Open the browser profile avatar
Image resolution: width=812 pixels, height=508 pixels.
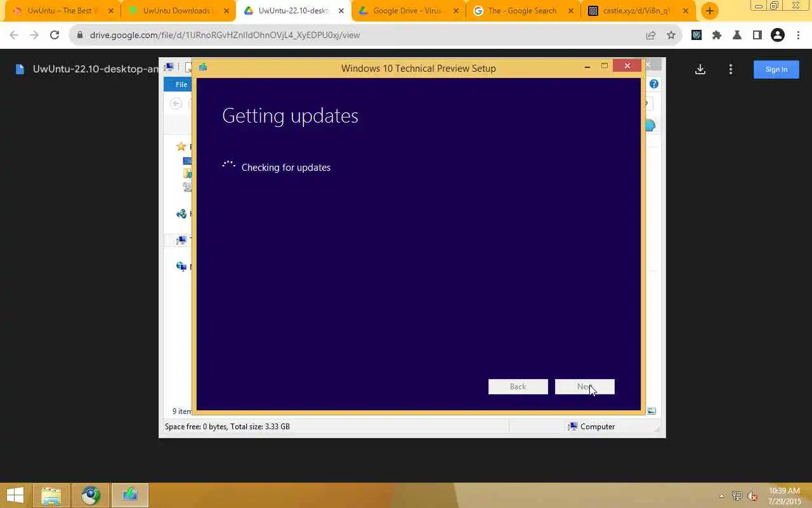coord(778,35)
